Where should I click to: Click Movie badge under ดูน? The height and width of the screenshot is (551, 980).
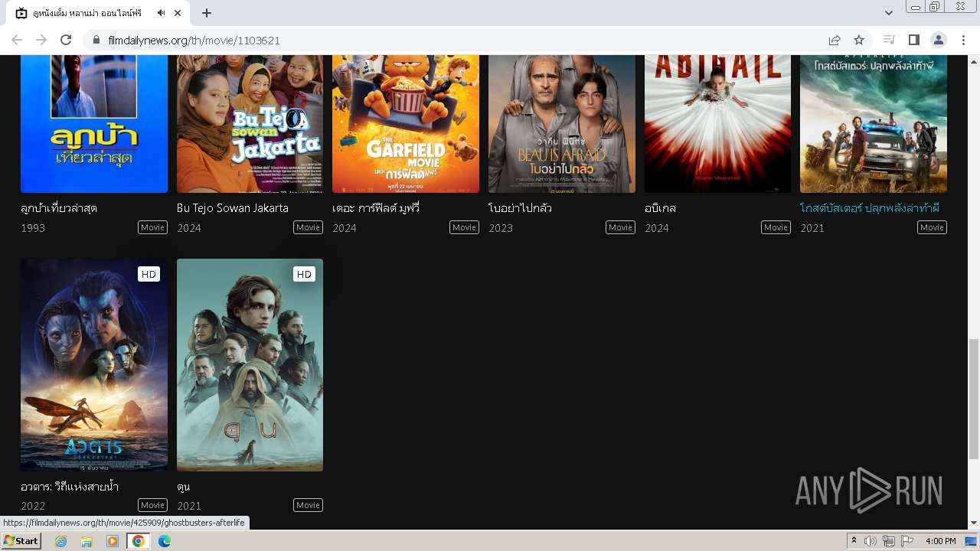point(309,505)
